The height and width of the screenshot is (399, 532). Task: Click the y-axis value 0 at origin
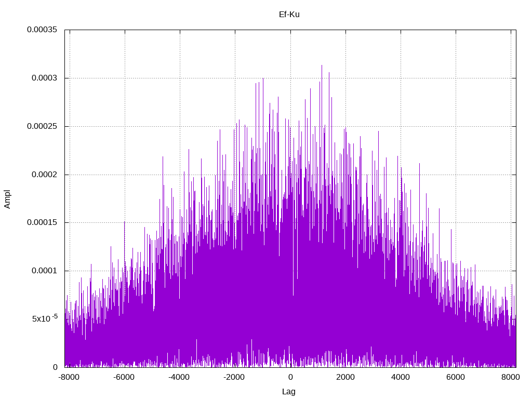click(55, 367)
